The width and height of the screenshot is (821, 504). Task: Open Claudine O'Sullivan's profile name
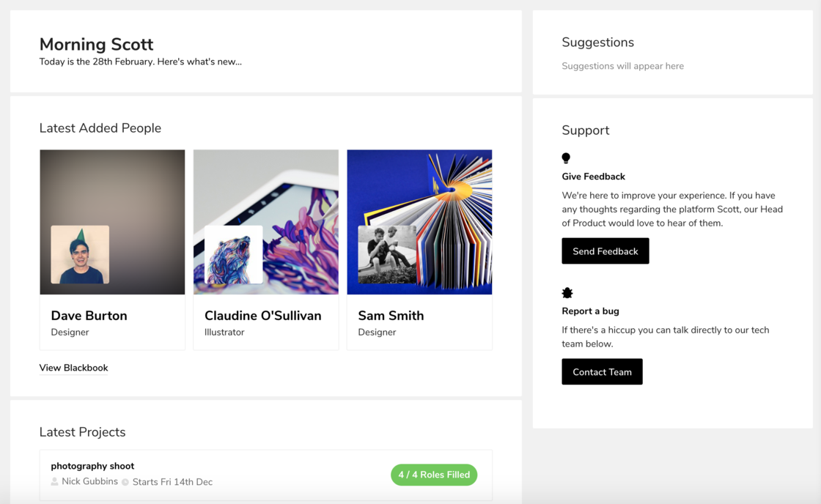[x=262, y=316]
